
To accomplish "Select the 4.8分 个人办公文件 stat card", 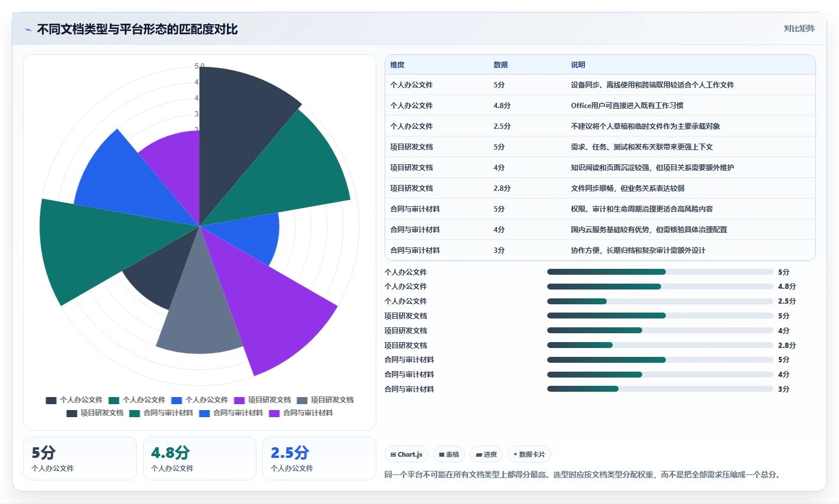I will [200, 459].
